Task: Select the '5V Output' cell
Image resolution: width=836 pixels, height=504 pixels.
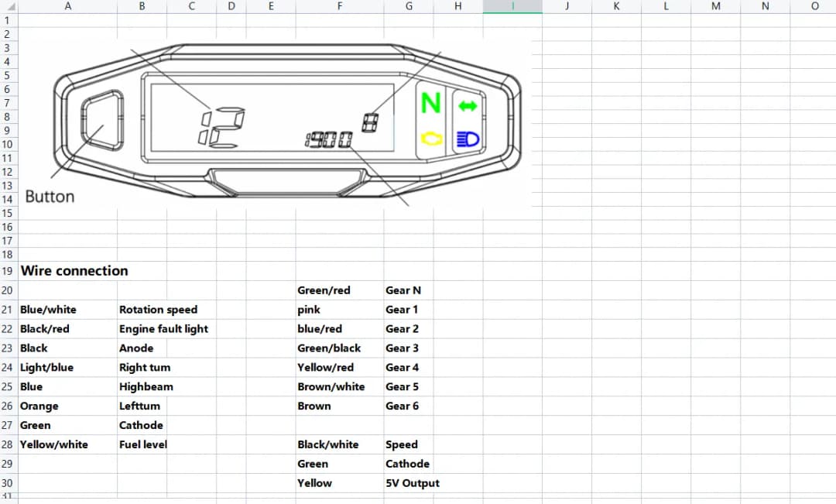Action: pos(413,483)
